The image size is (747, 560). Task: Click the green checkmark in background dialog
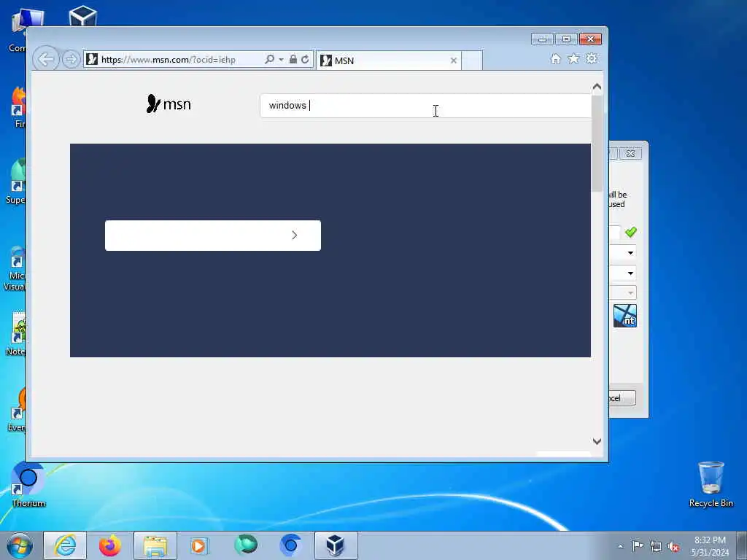(631, 232)
